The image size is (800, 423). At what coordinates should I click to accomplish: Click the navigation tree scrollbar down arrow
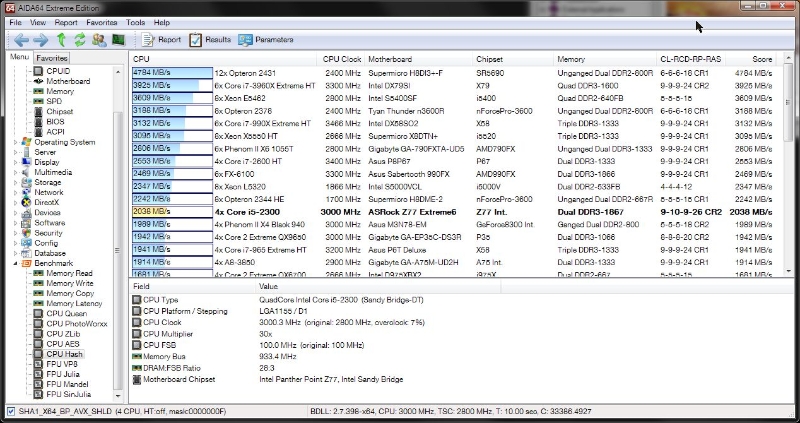click(118, 395)
